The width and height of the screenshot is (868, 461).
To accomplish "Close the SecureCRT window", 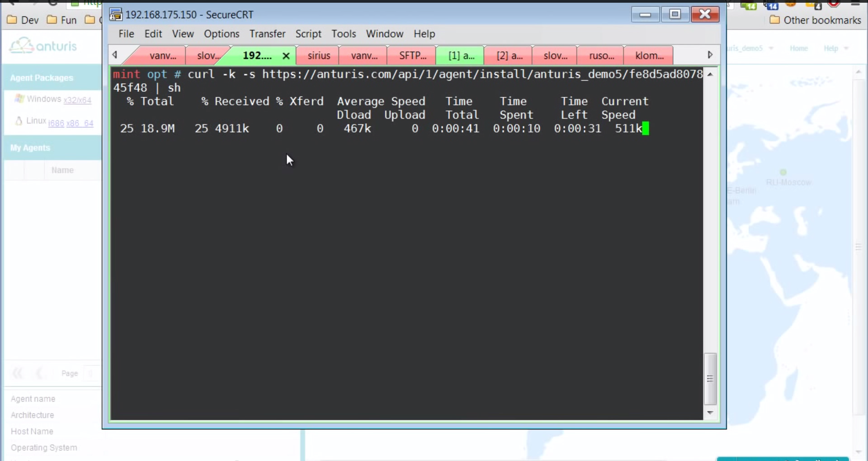I will tap(705, 14).
